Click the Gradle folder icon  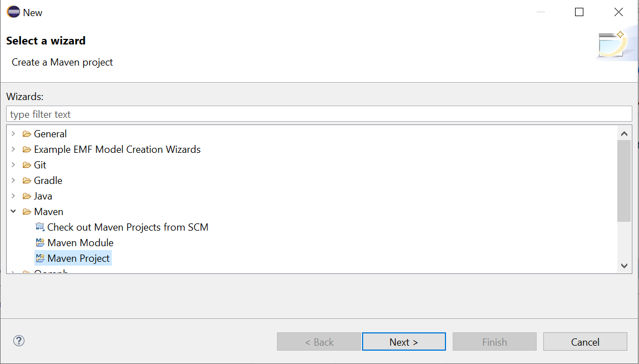pos(27,181)
